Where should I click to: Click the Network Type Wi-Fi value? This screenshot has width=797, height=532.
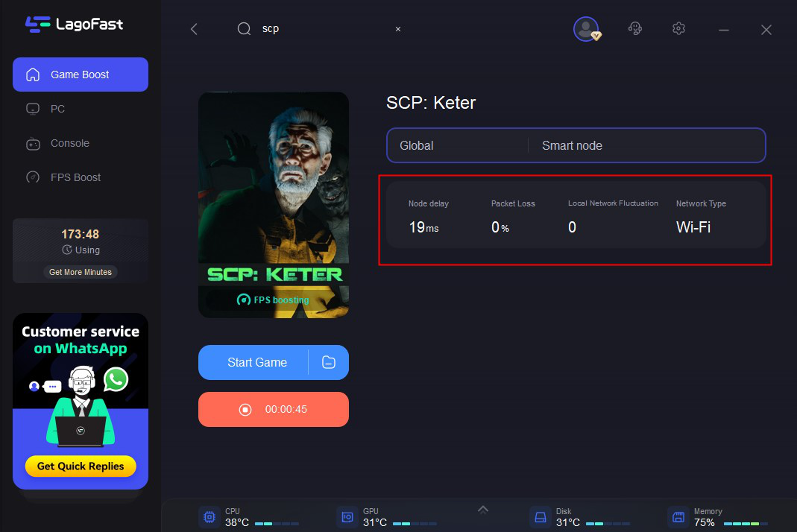(693, 227)
